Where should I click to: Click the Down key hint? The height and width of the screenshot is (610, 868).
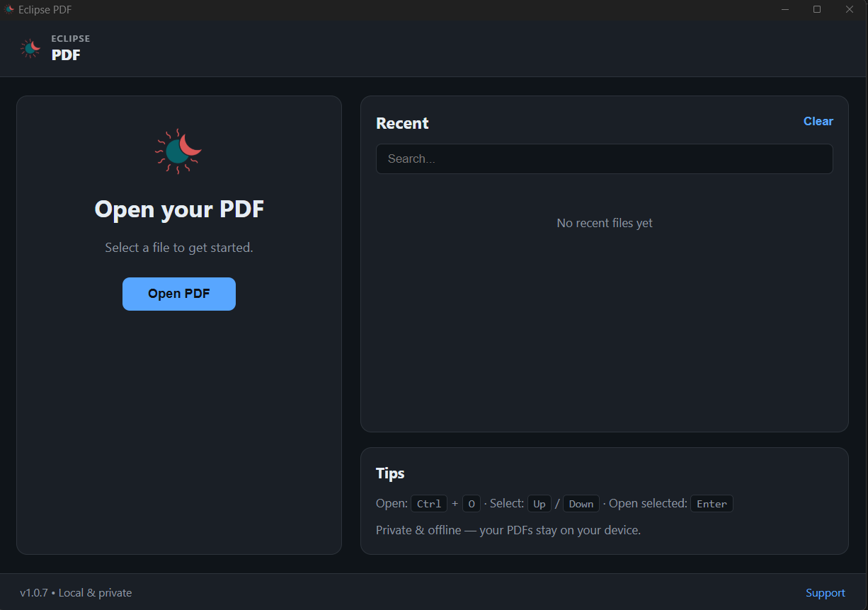[581, 504]
